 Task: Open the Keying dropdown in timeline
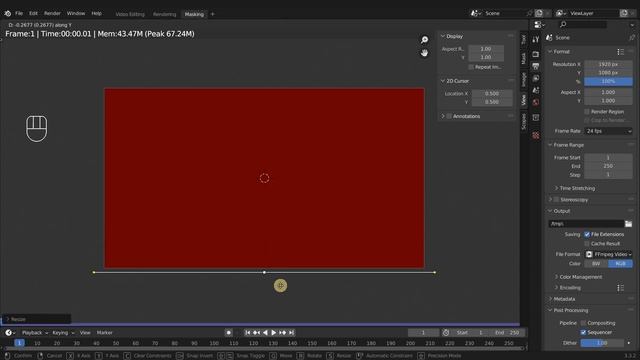tap(63, 333)
